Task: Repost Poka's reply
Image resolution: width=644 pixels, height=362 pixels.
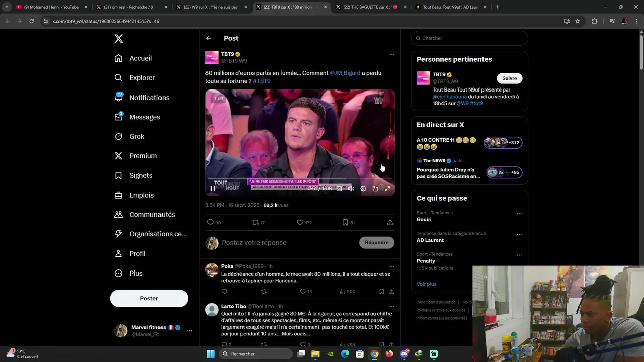Action: coord(264,292)
